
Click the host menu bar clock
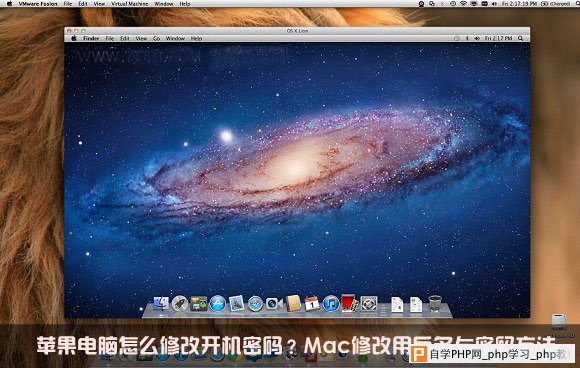519,4
